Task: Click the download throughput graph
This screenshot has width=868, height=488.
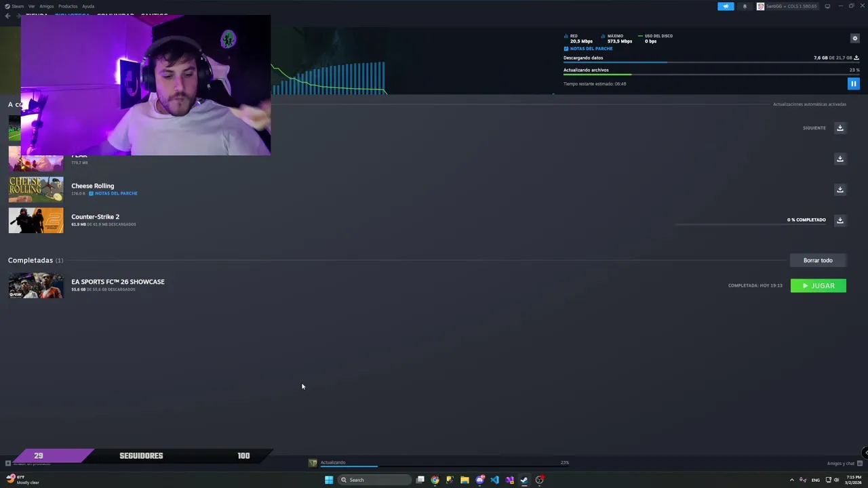Action: point(329,78)
